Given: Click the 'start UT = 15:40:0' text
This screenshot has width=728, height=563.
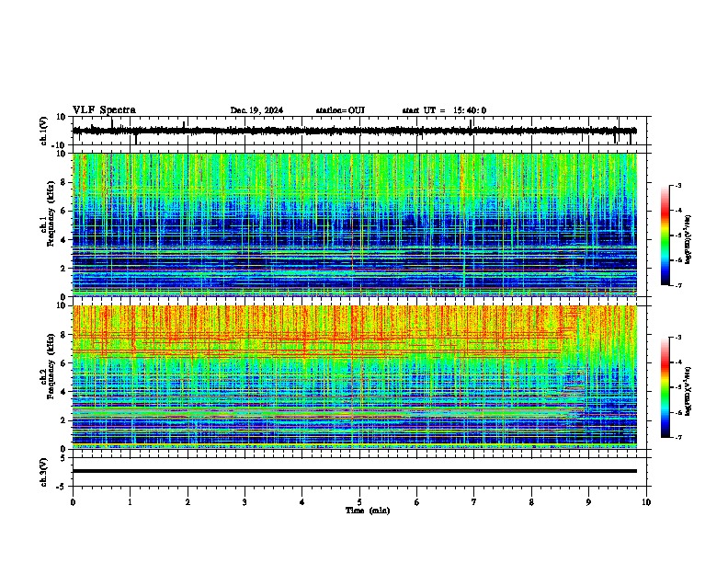Looking at the screenshot, I should [444, 110].
